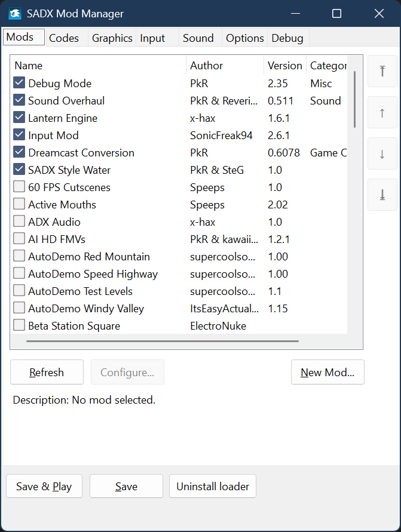
Task: Click the horizontal scrollbar of the mod list
Action: [163, 341]
